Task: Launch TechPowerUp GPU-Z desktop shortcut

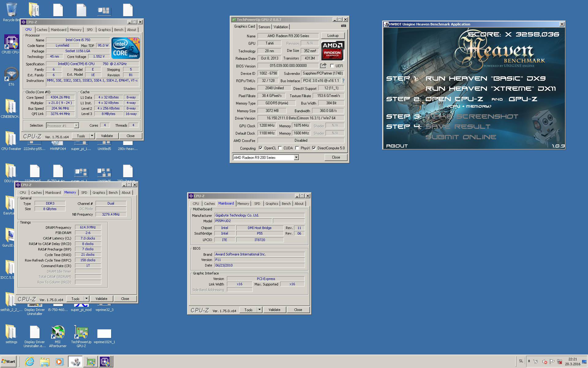Action: click(x=81, y=336)
